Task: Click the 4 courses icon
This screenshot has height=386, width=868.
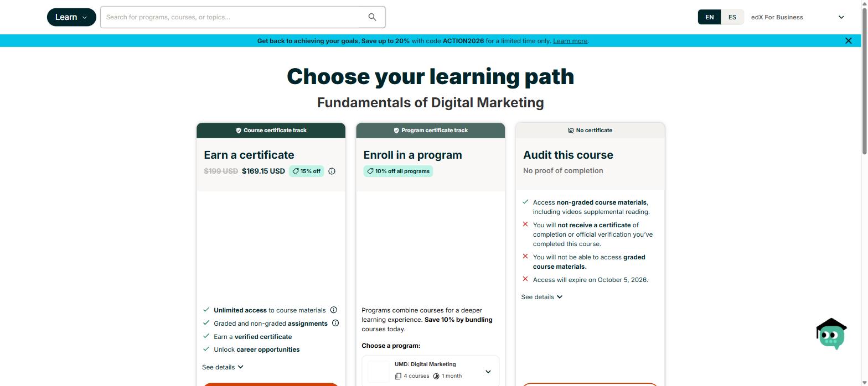Action: coord(398,376)
